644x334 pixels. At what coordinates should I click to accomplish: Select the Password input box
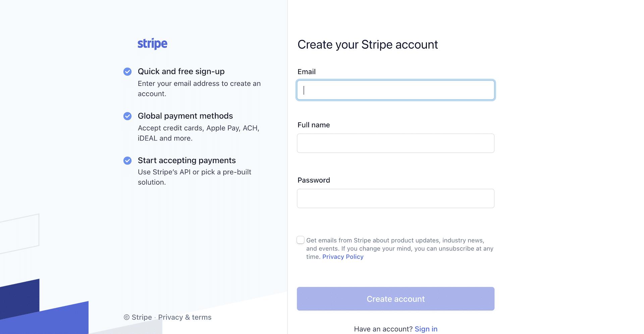tap(395, 199)
